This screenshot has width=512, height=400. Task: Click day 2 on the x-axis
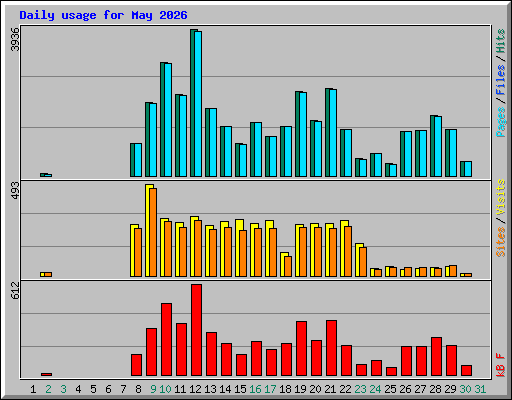click(x=48, y=389)
